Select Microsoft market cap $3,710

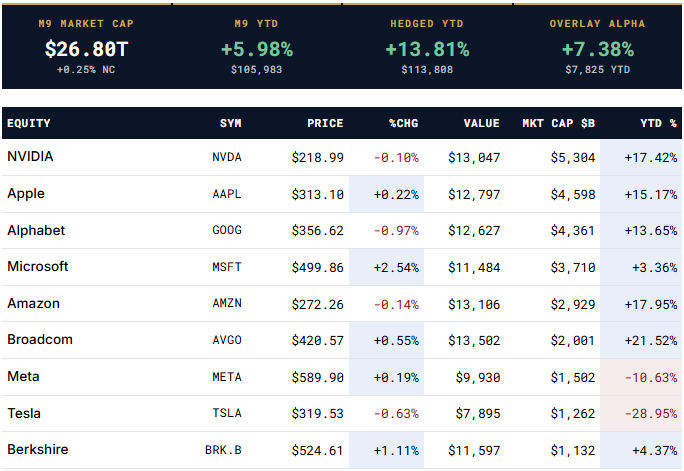(x=573, y=267)
